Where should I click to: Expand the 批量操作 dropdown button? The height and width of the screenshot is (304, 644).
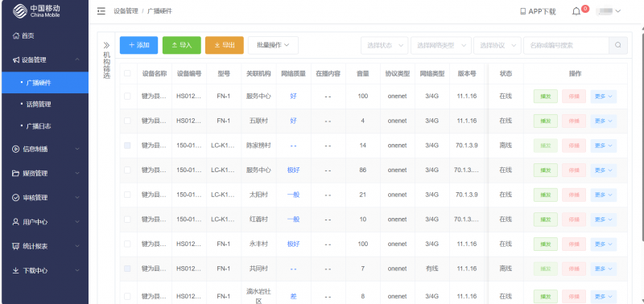[x=273, y=45]
